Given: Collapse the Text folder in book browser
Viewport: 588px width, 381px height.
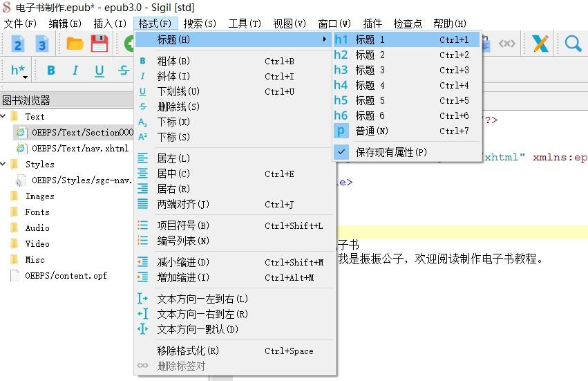Looking at the screenshot, I should [3, 116].
